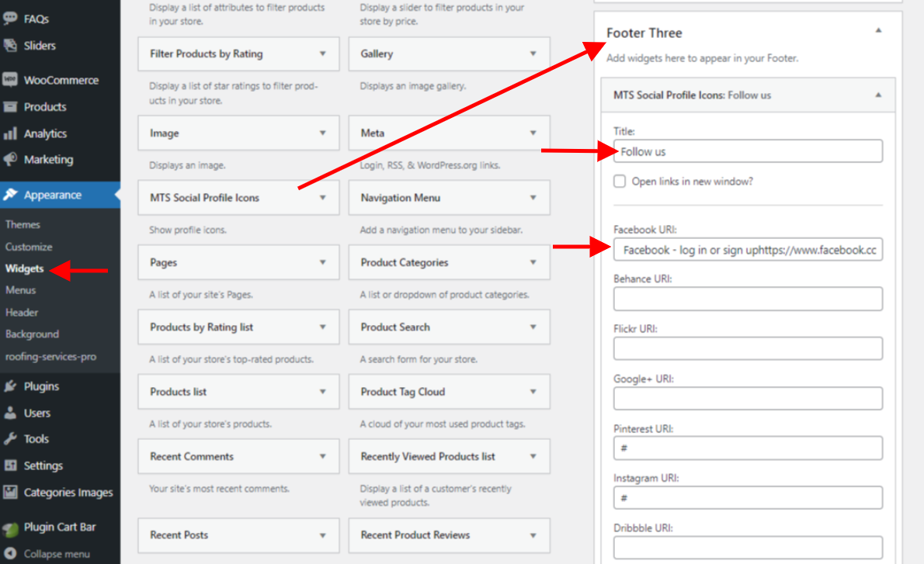Focus the Facebook URI input field
924x564 pixels.
click(x=748, y=250)
